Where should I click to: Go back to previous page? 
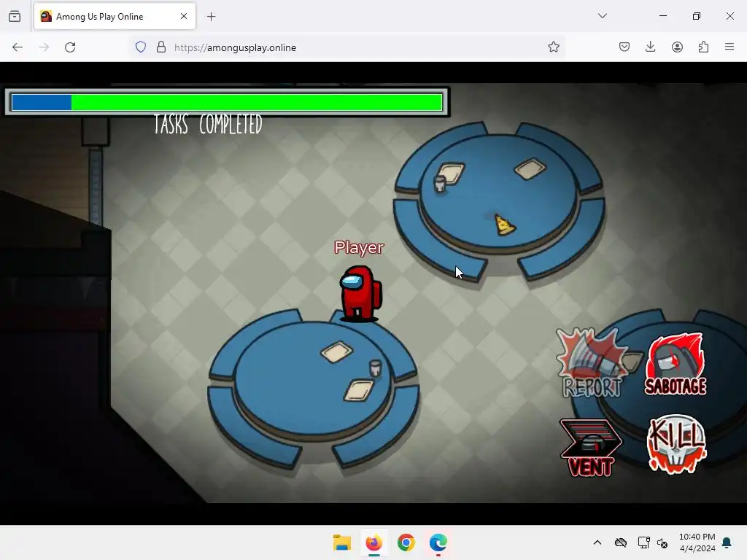coord(18,47)
